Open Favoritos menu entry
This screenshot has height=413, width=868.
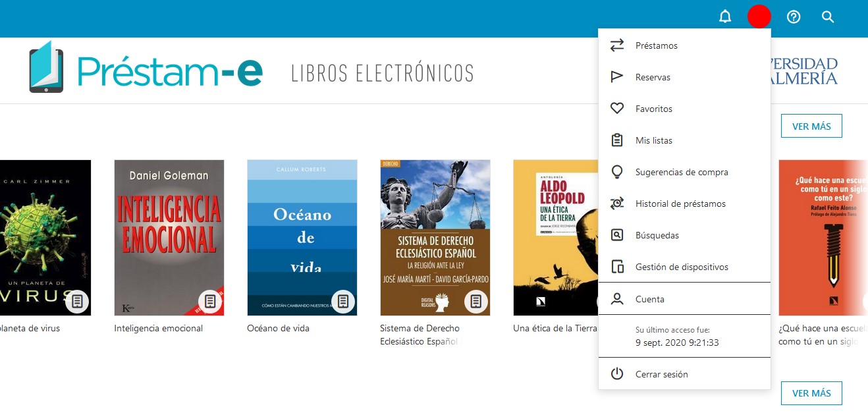(684, 109)
